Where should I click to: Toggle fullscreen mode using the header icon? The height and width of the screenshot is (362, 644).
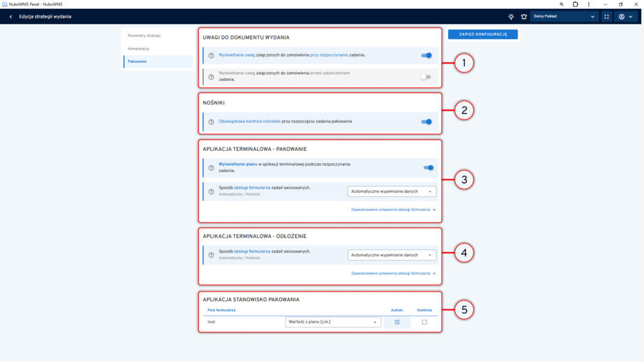point(607,17)
